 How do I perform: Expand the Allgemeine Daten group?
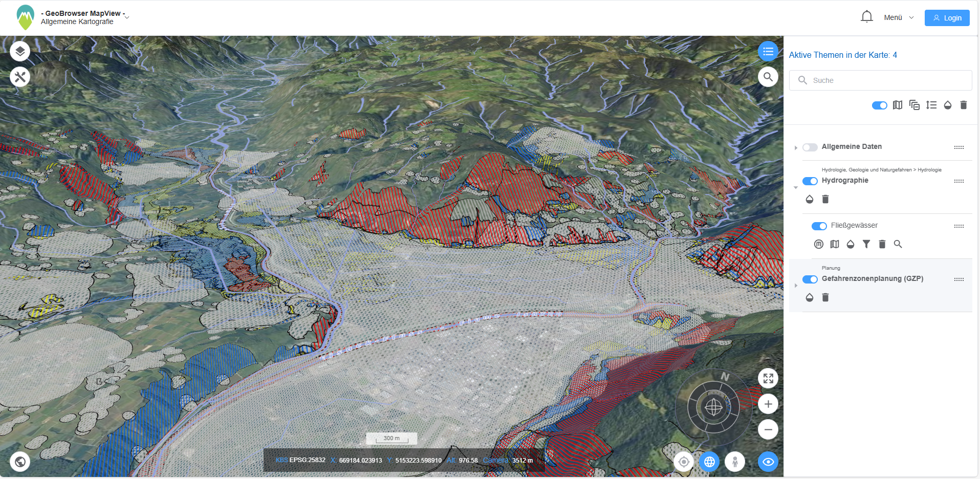pos(796,148)
